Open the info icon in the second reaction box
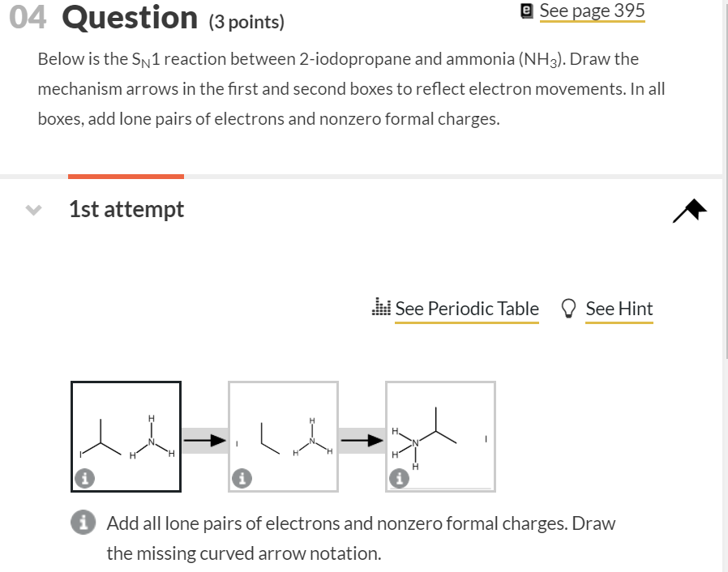 point(242,478)
